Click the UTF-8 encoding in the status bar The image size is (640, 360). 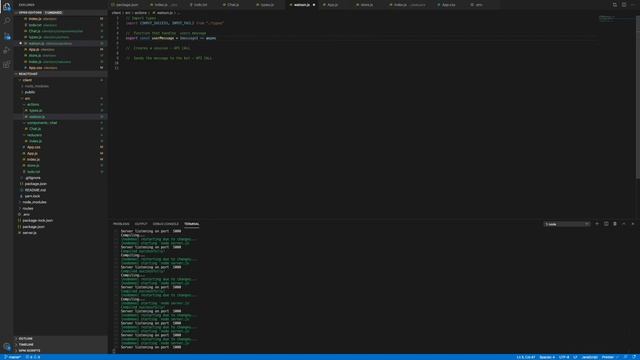point(564,357)
